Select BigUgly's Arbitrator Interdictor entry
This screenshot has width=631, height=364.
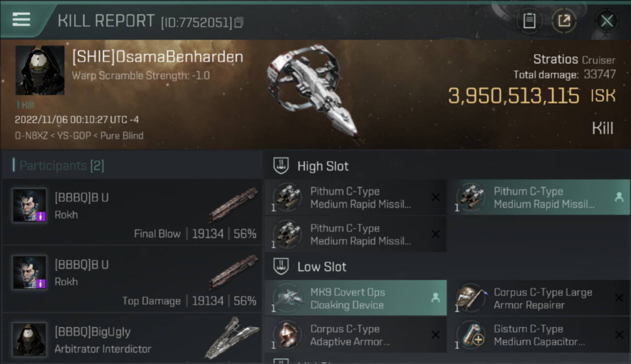point(132,340)
